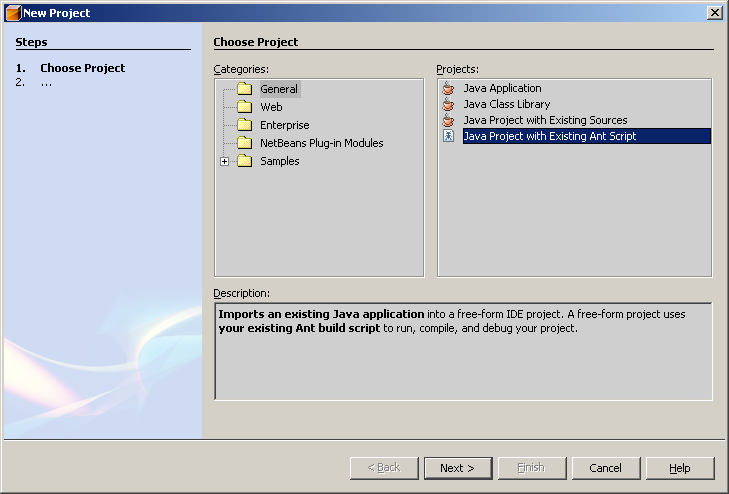729x494 pixels.
Task: Click the Samples category folder icon
Action: 245,161
